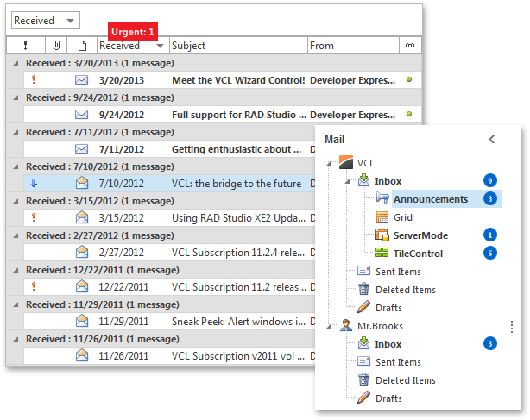The image size is (530, 420).
Task: Open message 'Using RAD Studio XE2 Upda...'
Action: 238,218
